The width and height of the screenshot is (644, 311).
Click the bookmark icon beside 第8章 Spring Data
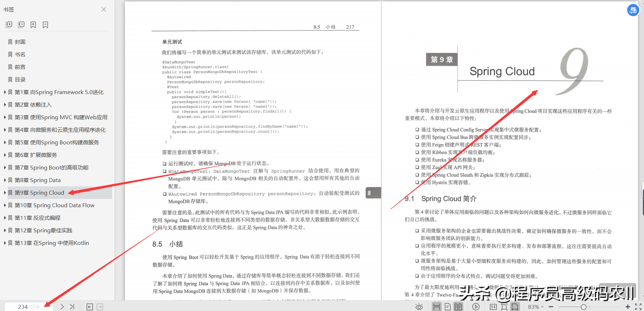click(x=10, y=180)
